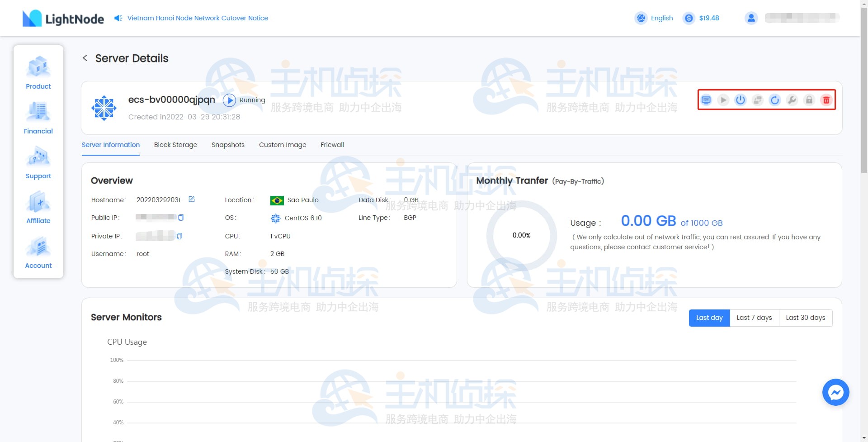868x442 pixels.
Task: Open the Vietnam Hanoi Node Network Cutover Notice
Action: [x=198, y=18]
